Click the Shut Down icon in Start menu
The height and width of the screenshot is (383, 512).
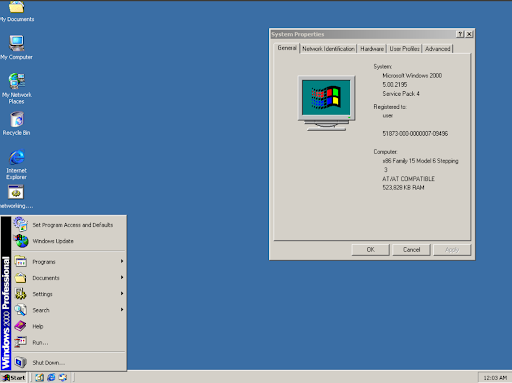pos(21,362)
